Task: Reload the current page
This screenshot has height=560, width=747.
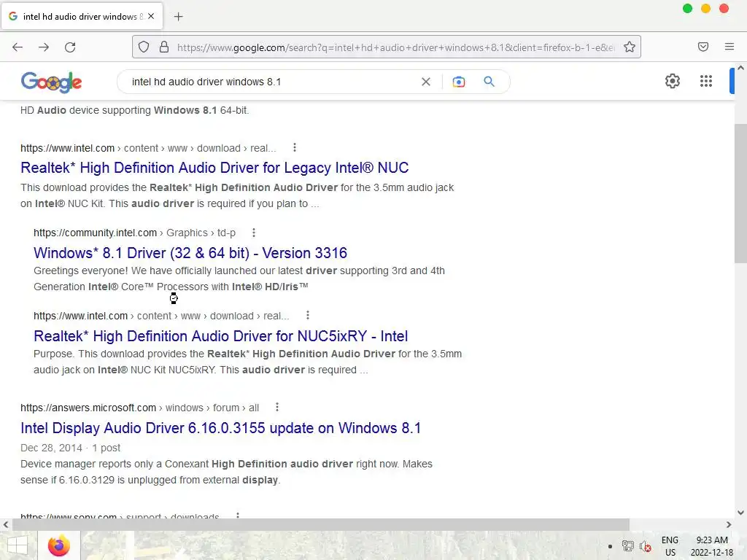Action: tap(70, 47)
